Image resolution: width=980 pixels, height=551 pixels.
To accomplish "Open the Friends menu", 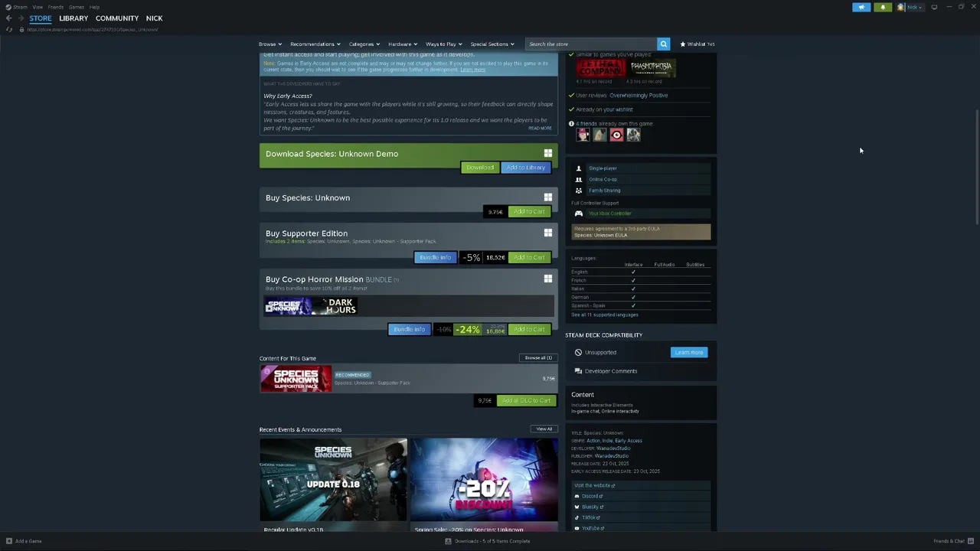I will coord(56,7).
